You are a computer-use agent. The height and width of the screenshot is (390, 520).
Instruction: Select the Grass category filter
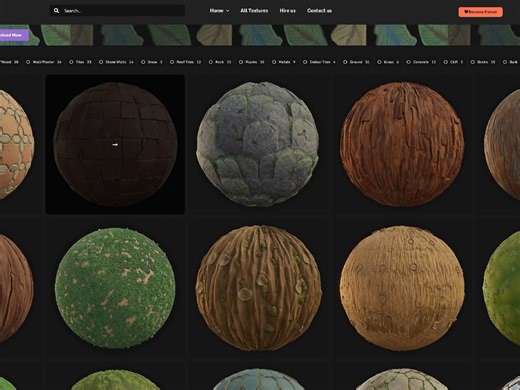point(388,62)
